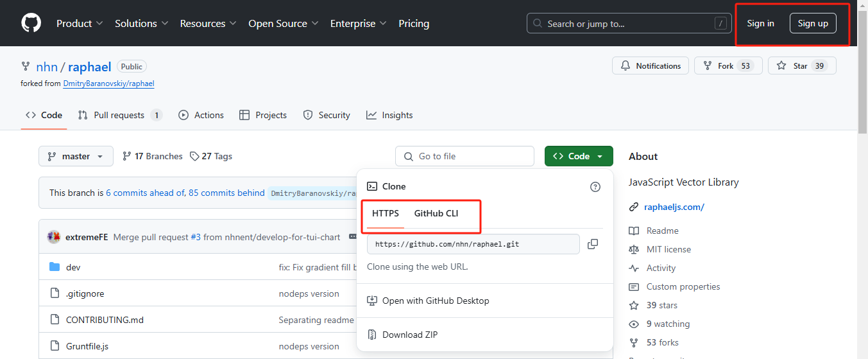Image resolution: width=868 pixels, height=359 pixels.
Task: Click the CONTRIBUTING.md file icon
Action: 55,320
